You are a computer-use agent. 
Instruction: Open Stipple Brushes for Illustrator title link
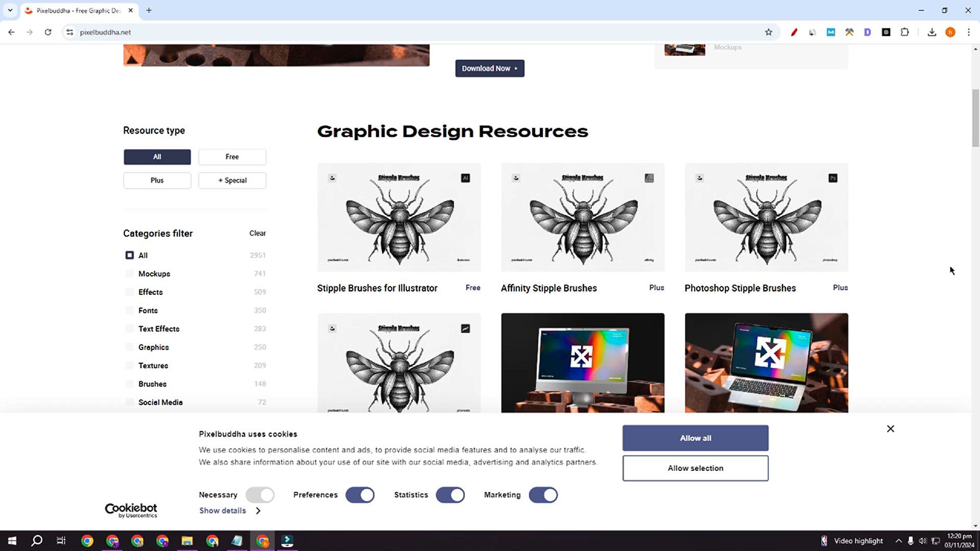[x=377, y=288]
